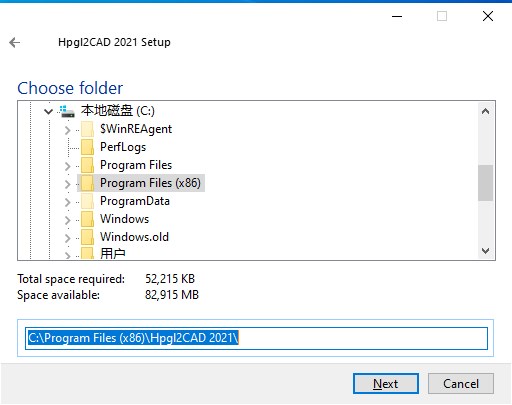Click the Space available label
This screenshot has height=405, width=512.
[x=58, y=295]
